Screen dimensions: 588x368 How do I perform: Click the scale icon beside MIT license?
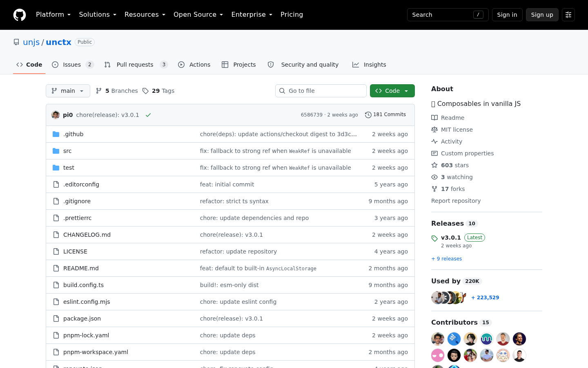click(x=434, y=130)
